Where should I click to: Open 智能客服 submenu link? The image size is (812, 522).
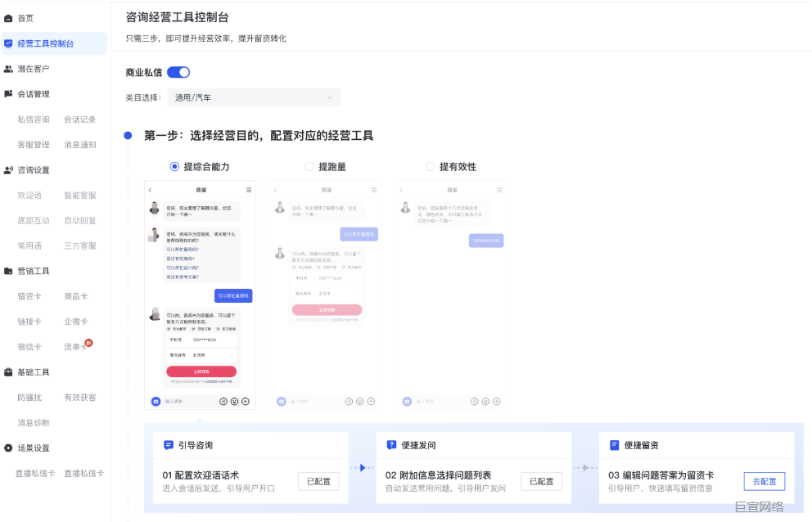[79, 196]
